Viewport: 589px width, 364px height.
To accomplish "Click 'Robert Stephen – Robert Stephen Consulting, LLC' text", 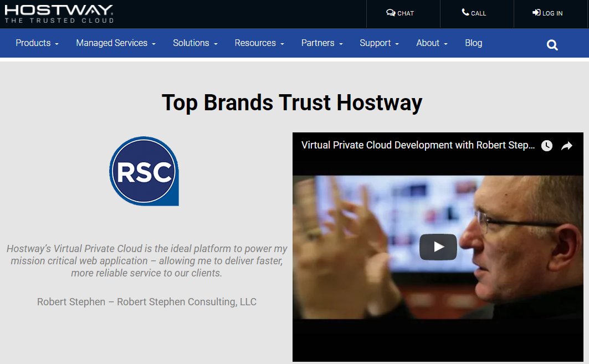I will [x=146, y=301].
